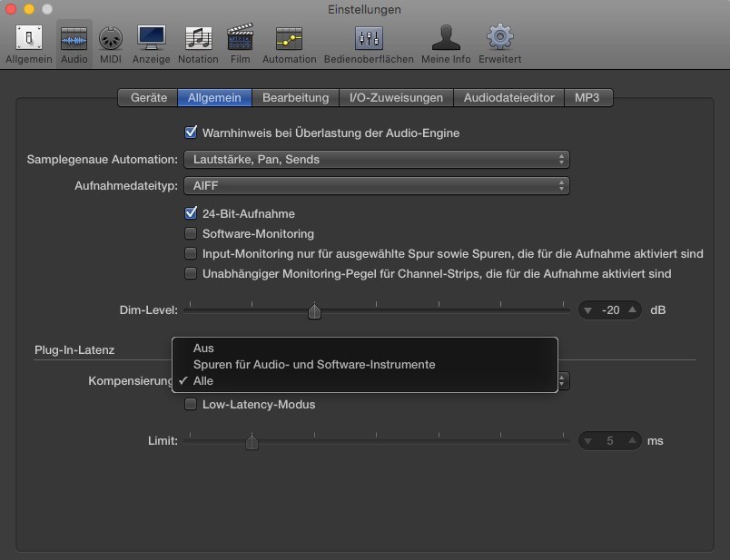The height and width of the screenshot is (560, 730).
Task: Enable Unabhängiger Monitoring-Pegel checkbox
Action: point(191,273)
